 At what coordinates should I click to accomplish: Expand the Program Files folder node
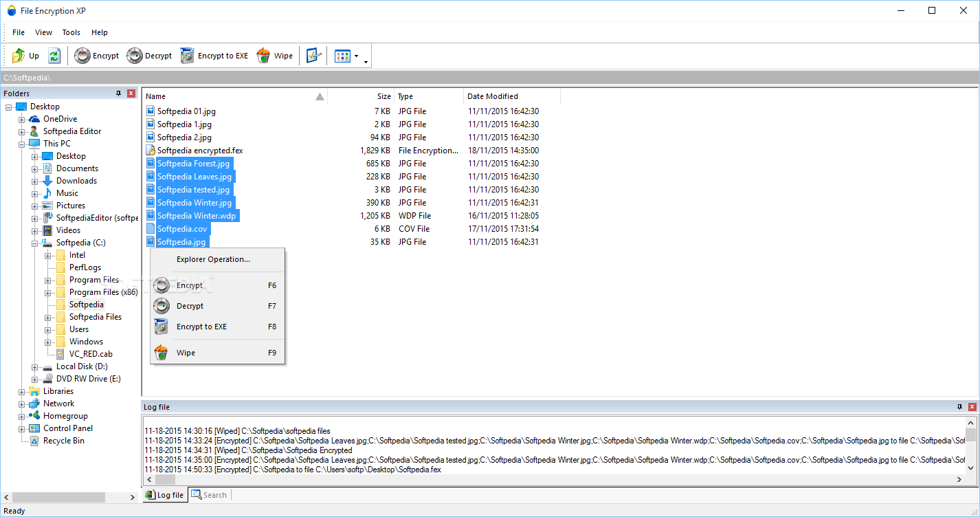click(47, 280)
